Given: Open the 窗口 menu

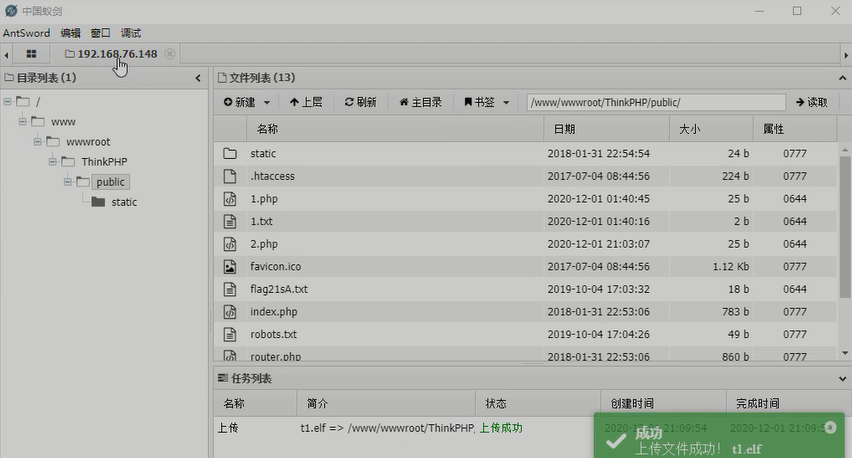Looking at the screenshot, I should [101, 33].
